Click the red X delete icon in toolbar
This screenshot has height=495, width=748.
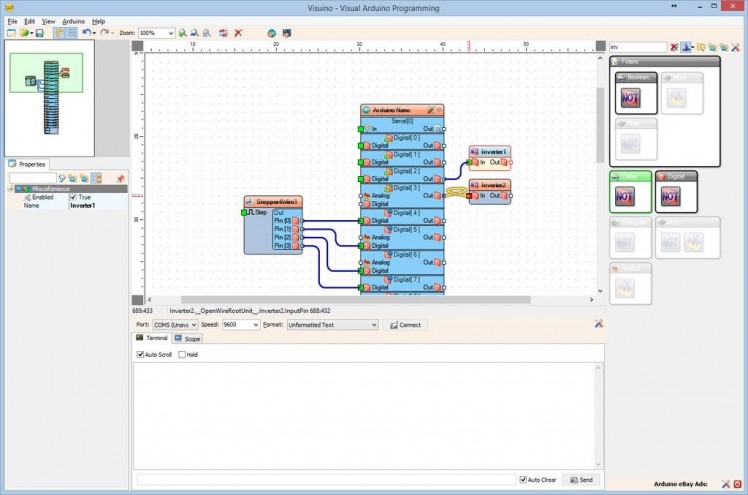[238, 33]
